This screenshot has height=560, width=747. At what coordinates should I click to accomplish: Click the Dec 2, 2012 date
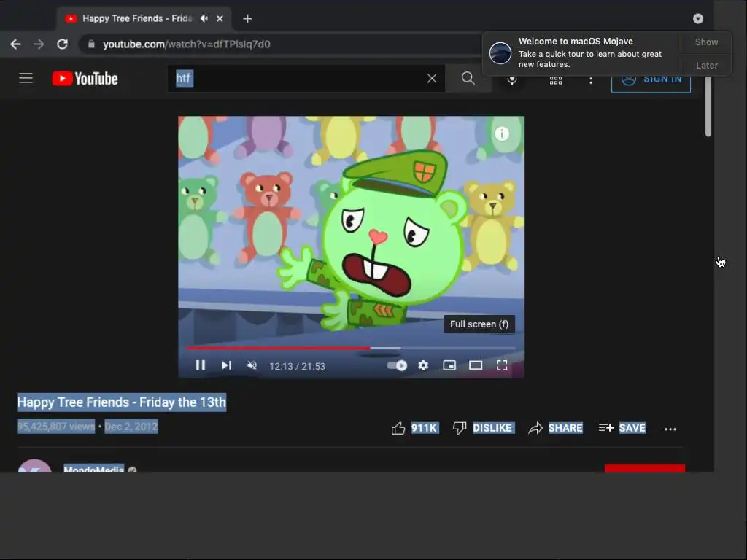pos(131,427)
